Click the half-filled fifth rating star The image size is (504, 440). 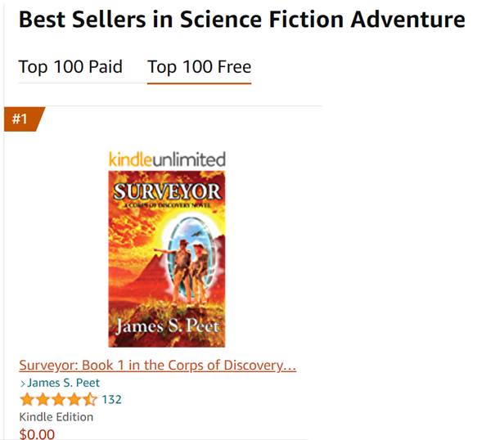pos(89,400)
